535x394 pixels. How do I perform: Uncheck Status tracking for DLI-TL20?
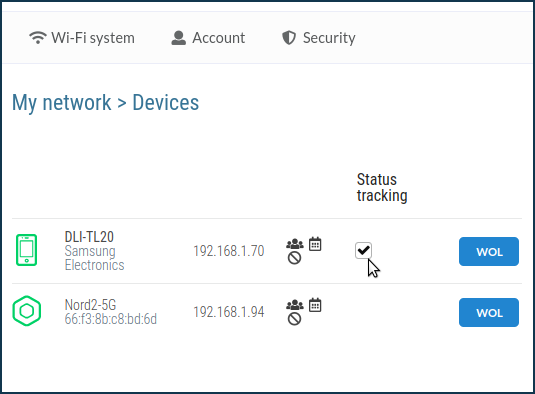click(x=363, y=250)
